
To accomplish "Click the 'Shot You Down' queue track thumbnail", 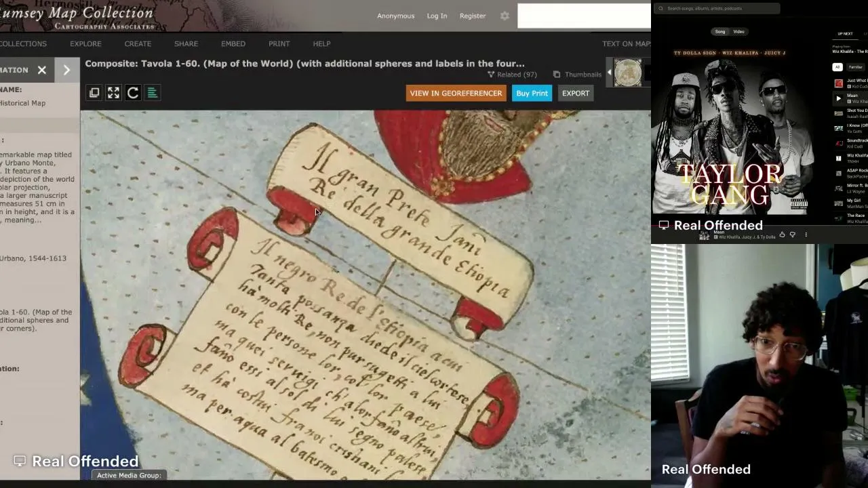I will (839, 113).
